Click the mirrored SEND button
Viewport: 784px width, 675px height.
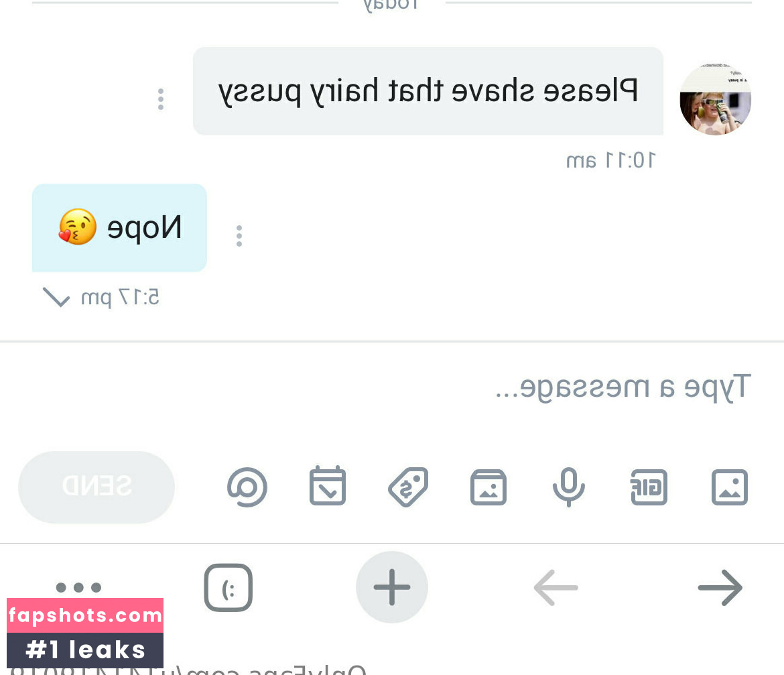96,487
